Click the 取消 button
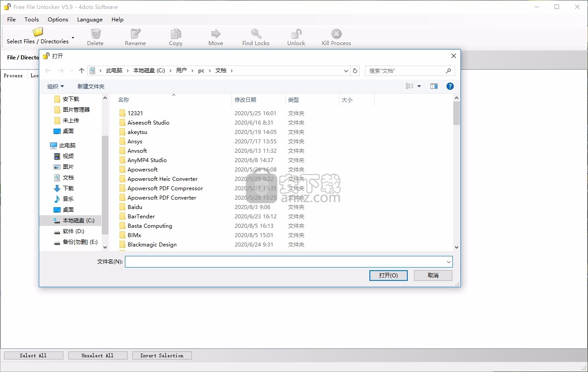 pos(433,276)
